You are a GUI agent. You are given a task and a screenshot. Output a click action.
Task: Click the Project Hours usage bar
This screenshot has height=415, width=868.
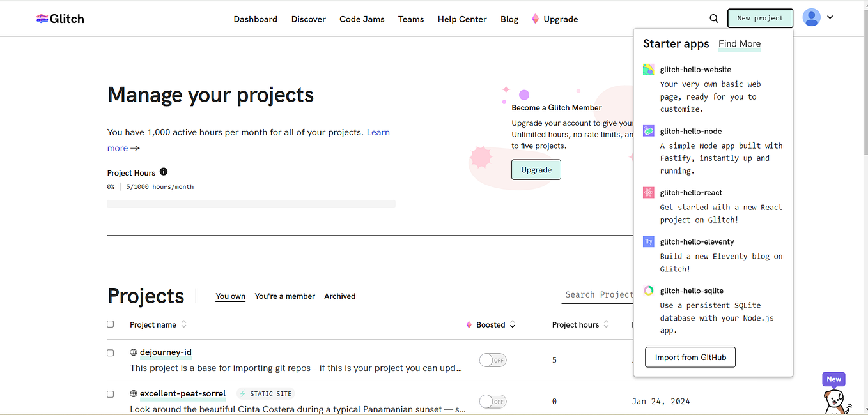pos(251,203)
